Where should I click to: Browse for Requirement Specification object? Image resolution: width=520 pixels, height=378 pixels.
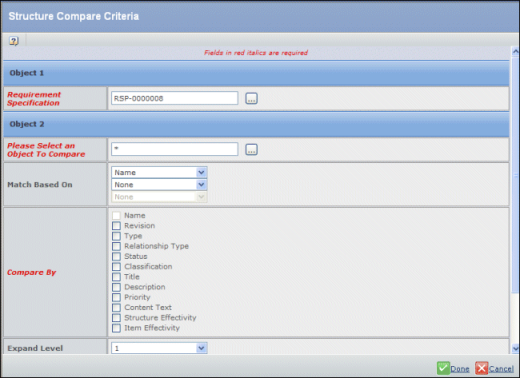(x=251, y=99)
